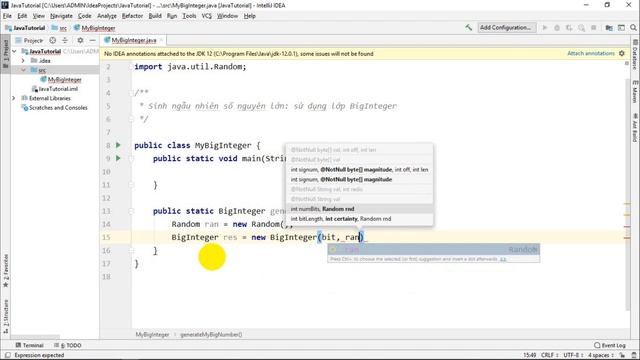Click the MyBigInteger breadcrumb at the editor bottom
Image resolution: width=640 pixels, height=360 pixels.
(x=152, y=334)
